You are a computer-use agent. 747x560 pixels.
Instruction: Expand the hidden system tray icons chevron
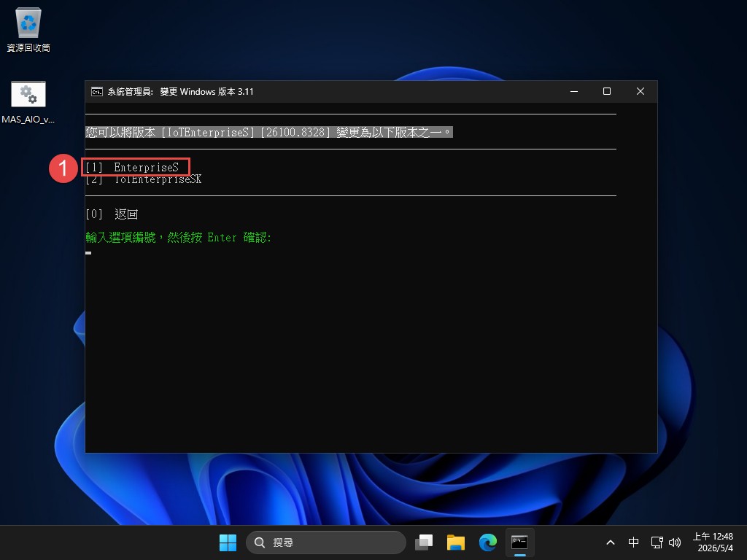coord(611,542)
